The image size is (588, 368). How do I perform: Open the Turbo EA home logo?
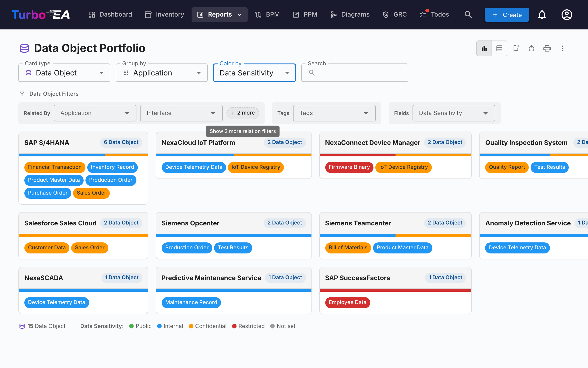(41, 14)
